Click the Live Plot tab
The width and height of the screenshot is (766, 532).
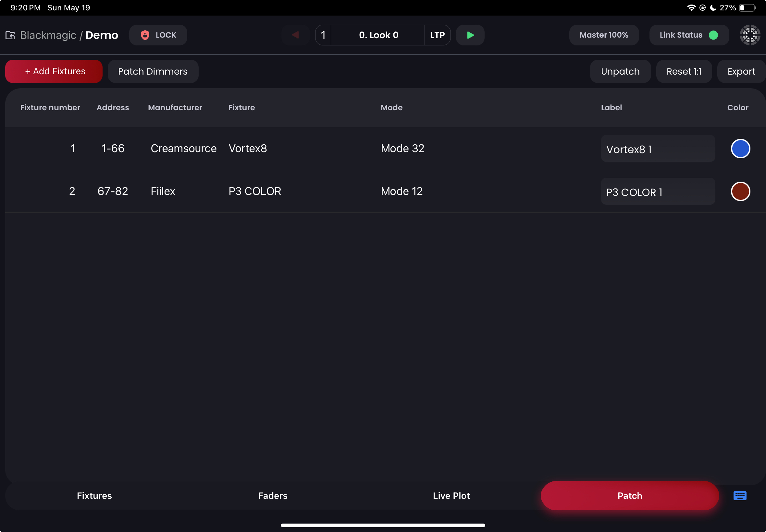[x=451, y=495]
